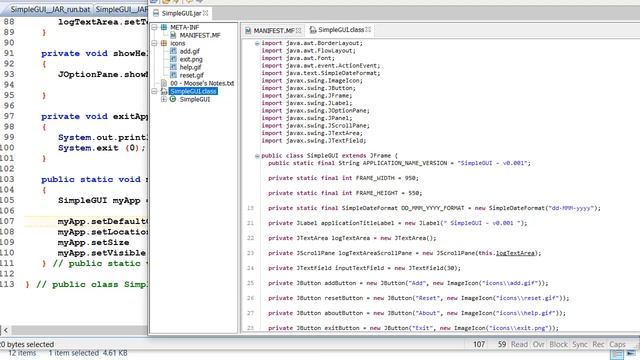
Task: Select the icons package
Action: tap(178, 43)
